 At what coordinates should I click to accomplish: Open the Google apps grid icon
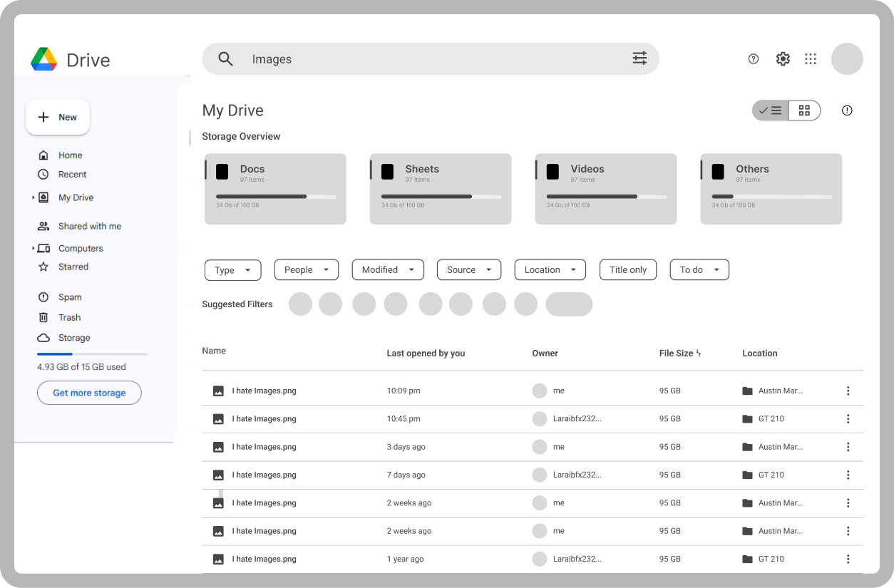pos(811,59)
